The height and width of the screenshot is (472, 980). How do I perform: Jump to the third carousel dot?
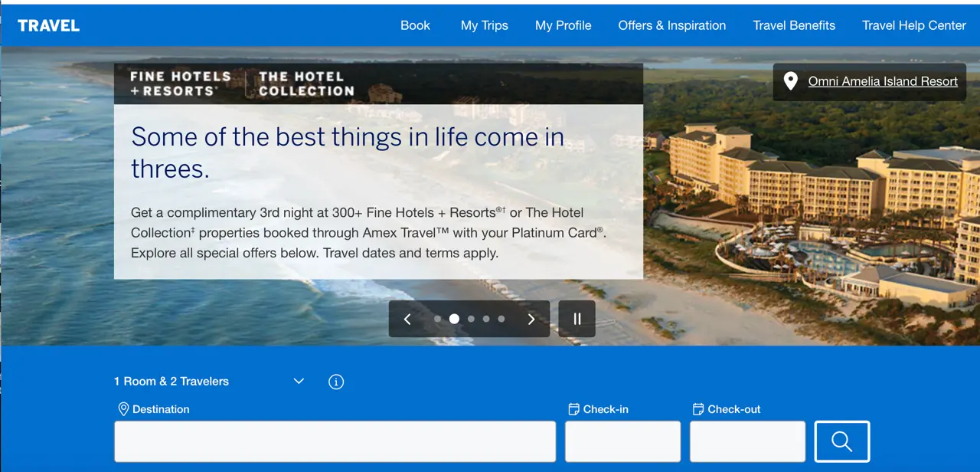(471, 319)
